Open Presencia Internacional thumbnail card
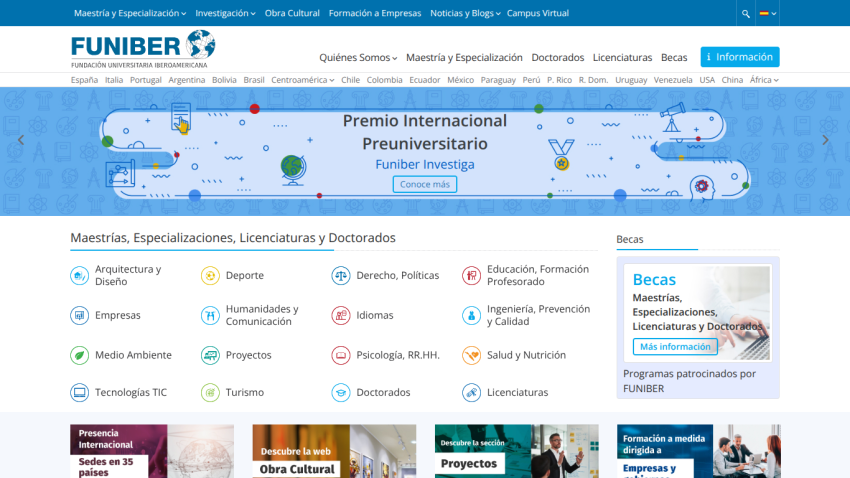Image resolution: width=850 pixels, height=478 pixels. (x=152, y=451)
